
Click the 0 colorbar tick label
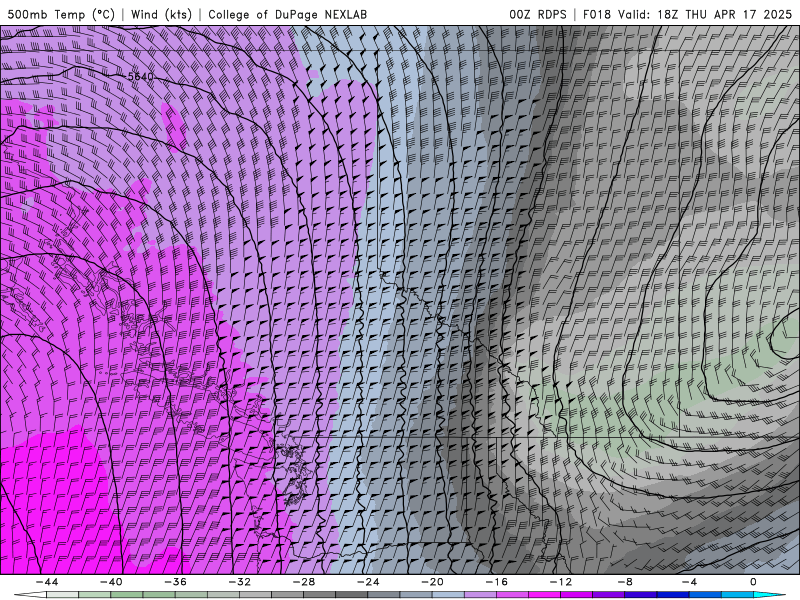tap(754, 582)
